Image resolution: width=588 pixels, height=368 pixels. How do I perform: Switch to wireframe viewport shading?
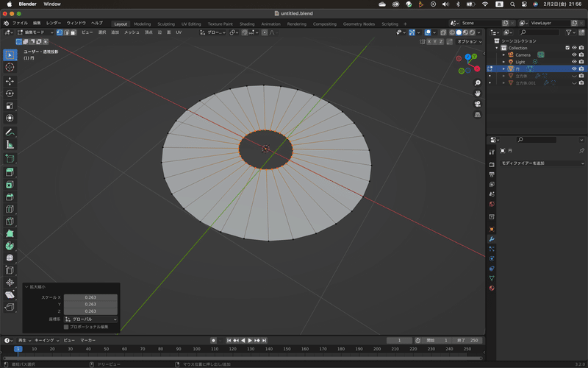(452, 32)
